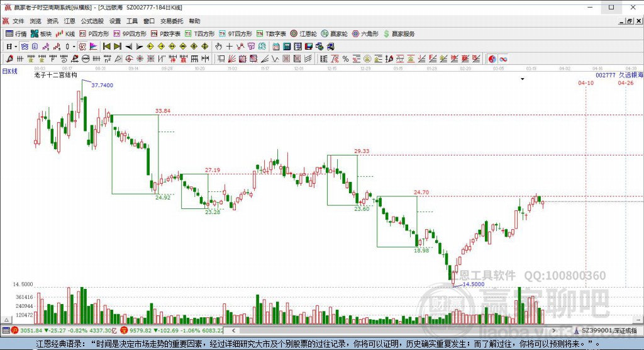This screenshot has height=350, width=644.
Task: Expand the 日 period dropdown
Action: (16, 47)
